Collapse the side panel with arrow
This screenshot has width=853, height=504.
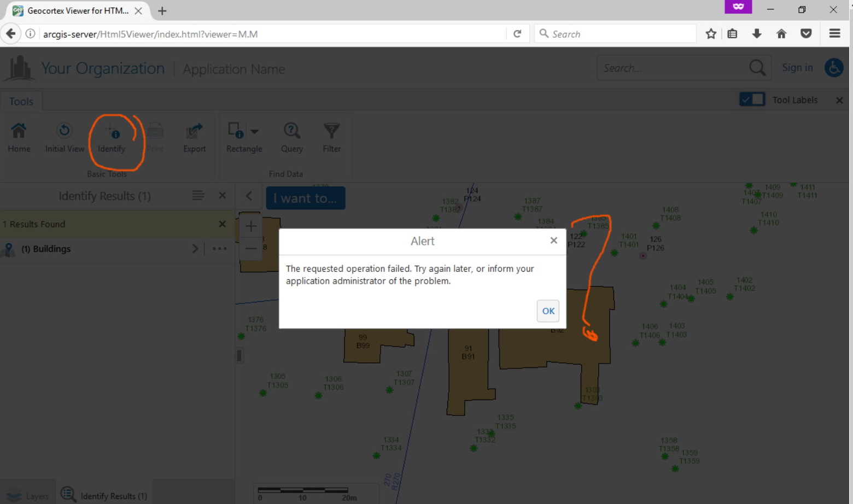pos(249,196)
